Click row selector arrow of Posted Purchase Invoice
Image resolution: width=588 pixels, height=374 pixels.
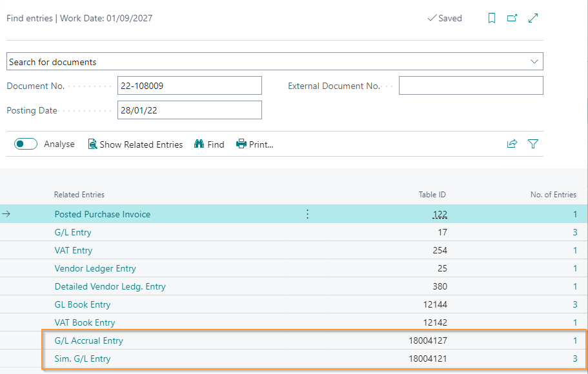(6, 214)
